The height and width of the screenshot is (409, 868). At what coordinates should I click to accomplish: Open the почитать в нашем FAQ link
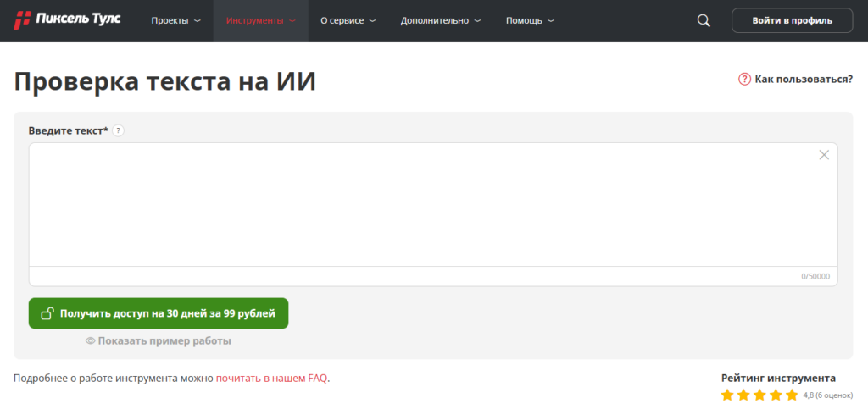point(272,379)
